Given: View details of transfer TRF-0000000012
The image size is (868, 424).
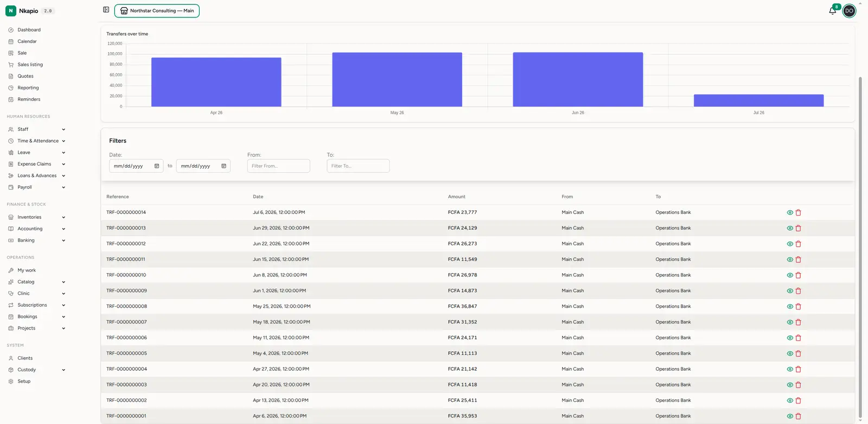Looking at the screenshot, I should click(x=790, y=244).
